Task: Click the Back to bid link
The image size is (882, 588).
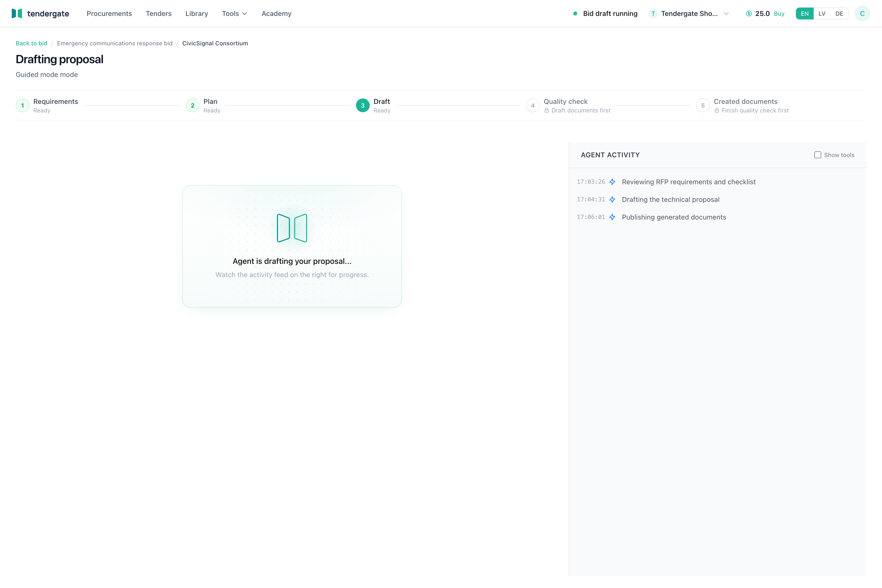Action: tap(32, 43)
